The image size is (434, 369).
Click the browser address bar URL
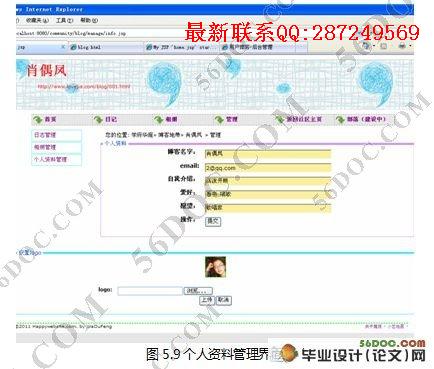tap(71, 33)
